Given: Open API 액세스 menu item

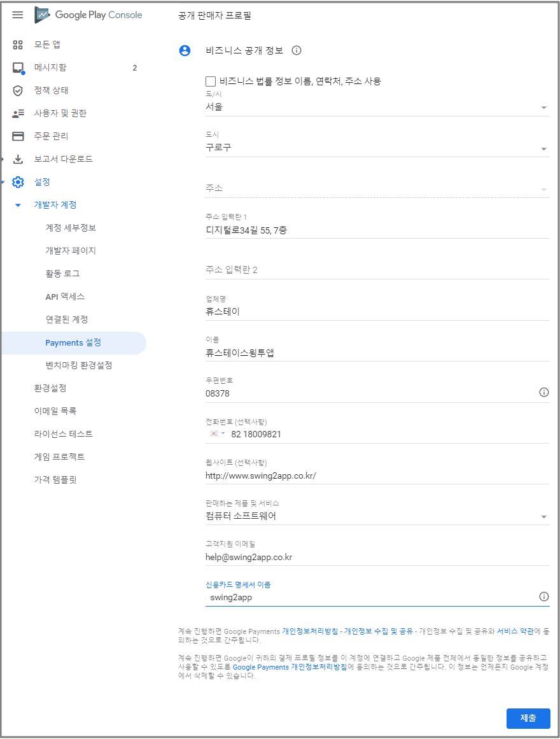Looking at the screenshot, I should (x=65, y=297).
